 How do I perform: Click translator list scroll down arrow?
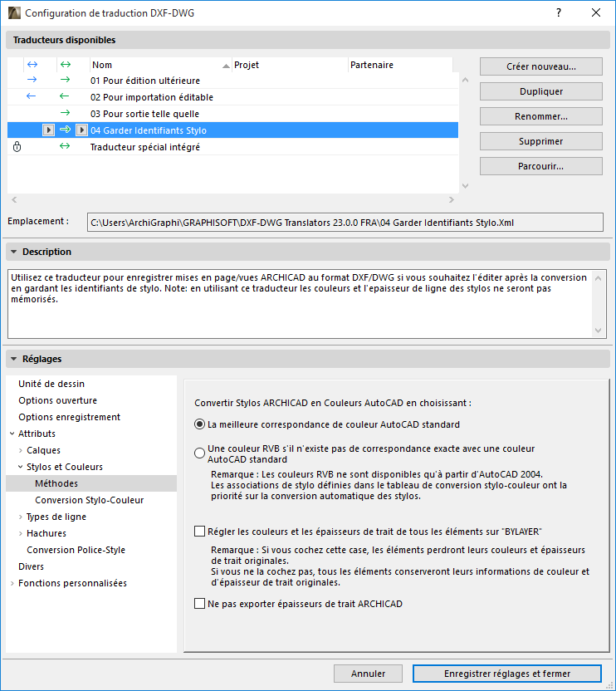(x=465, y=186)
